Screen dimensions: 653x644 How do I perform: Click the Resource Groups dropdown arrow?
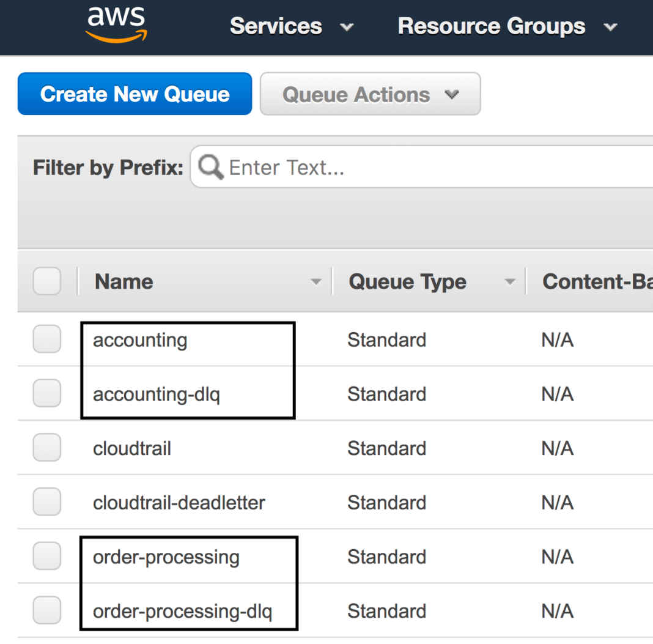(610, 28)
